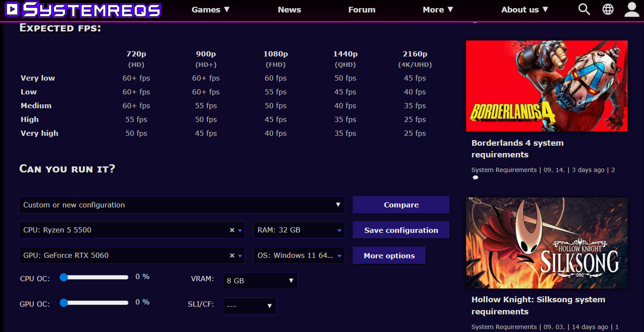Open the OS Windows 11 dropdown

[x=299, y=255]
